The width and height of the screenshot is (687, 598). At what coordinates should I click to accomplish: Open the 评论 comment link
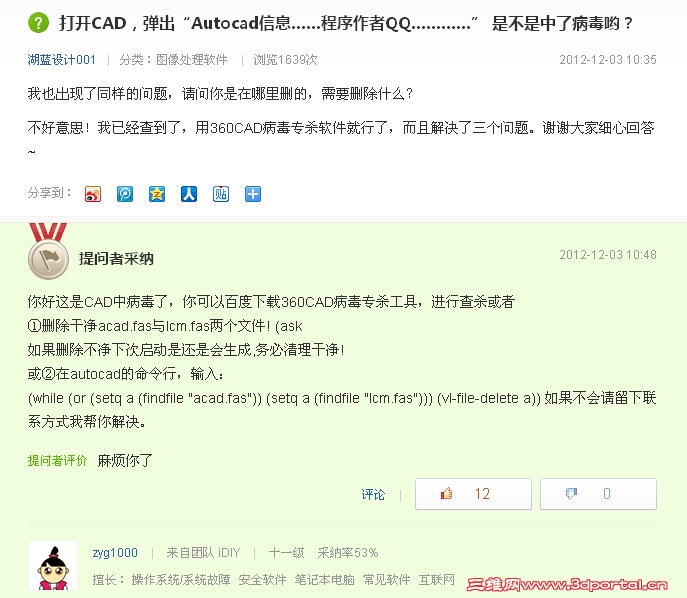click(373, 495)
